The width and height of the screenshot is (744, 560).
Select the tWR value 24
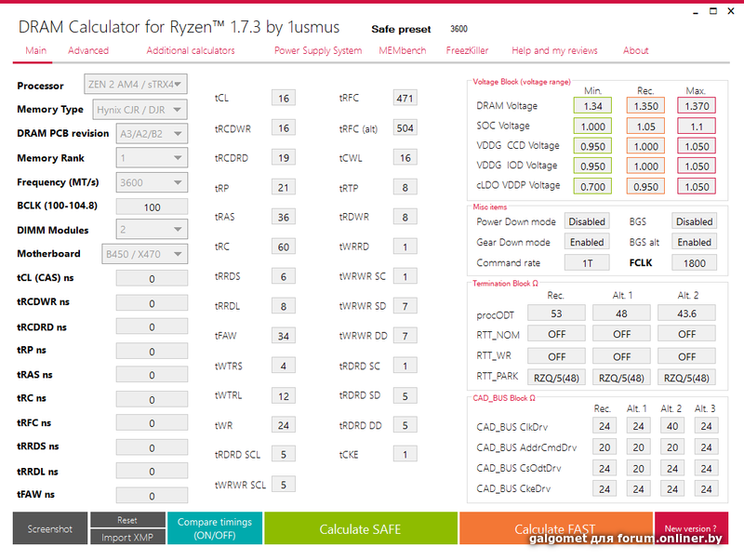coord(284,425)
